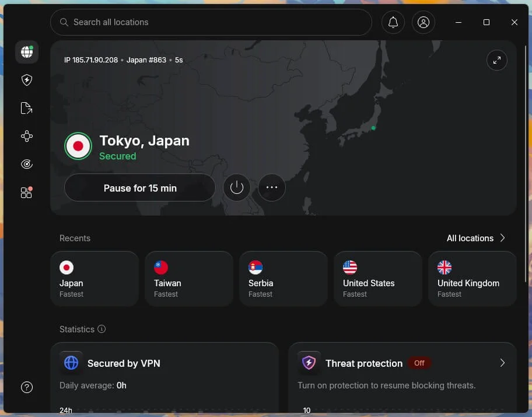Click Daily average: 0h text
The width and height of the screenshot is (532, 417).
[93, 385]
